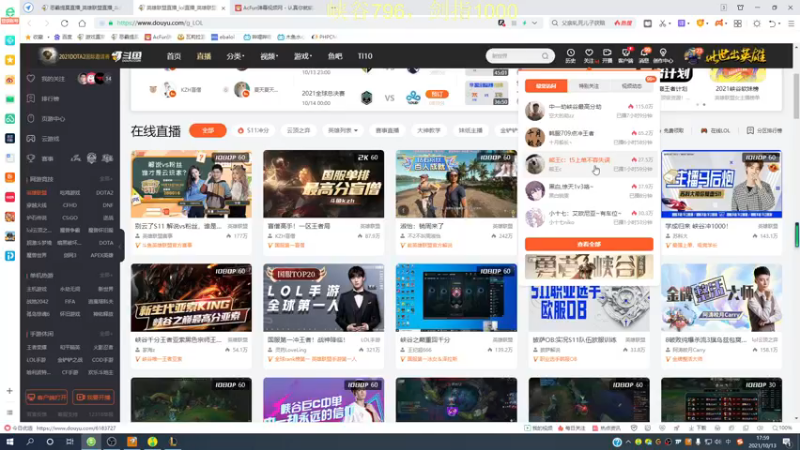
Task: Open the FIFA category link in sidebar
Action: pyautogui.click(x=70, y=302)
